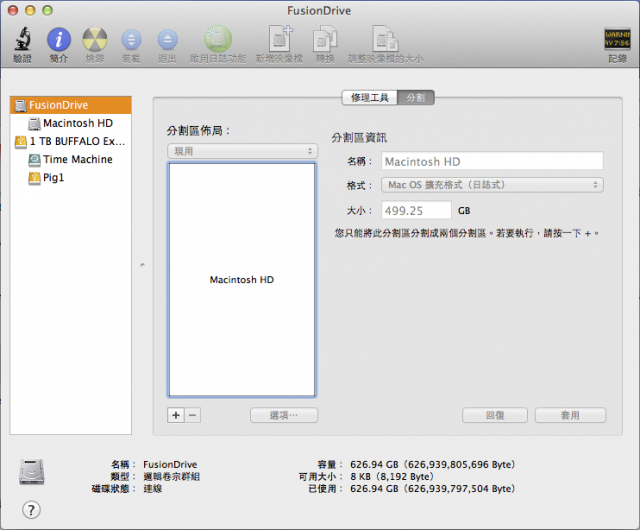Select FusionDrive in the sidebar
The width and height of the screenshot is (640, 530).
click(71, 105)
